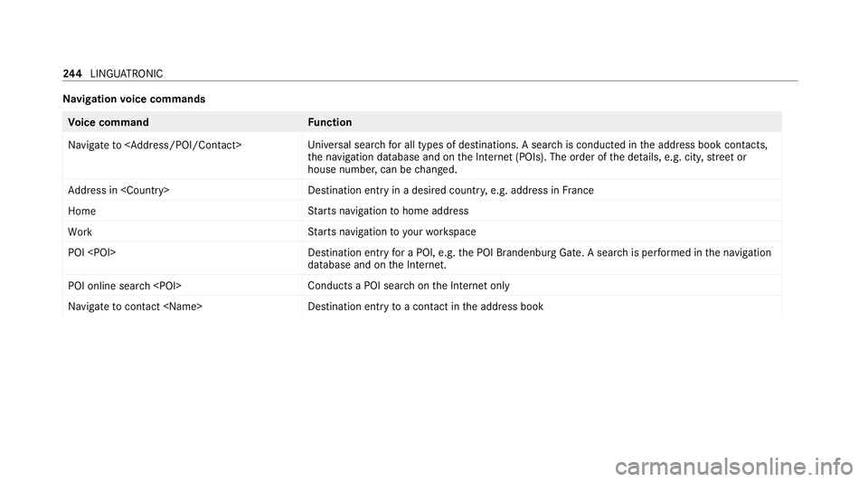This screenshot has width=868, height=482.
Task: Select the Work voice command
Action: tap(80, 232)
